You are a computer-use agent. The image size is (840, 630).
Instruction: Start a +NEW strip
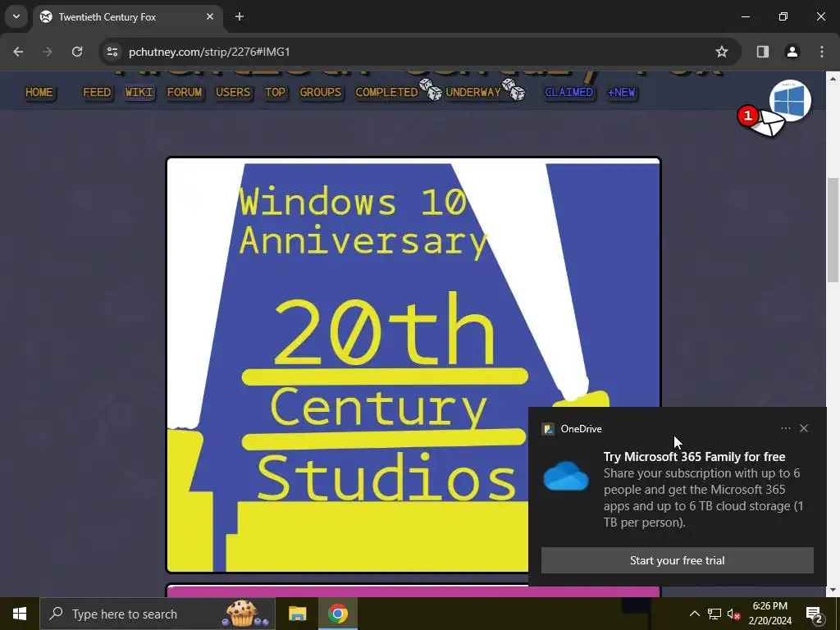(622, 92)
